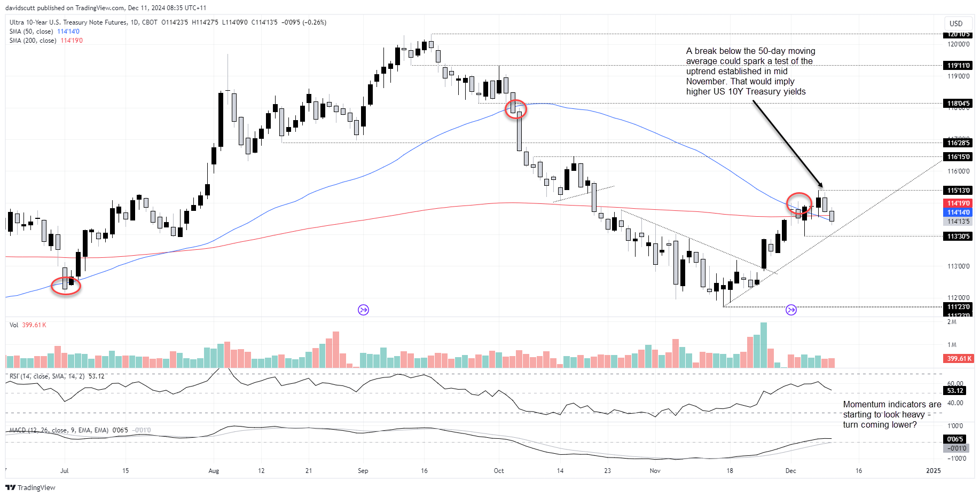Click the gray 114'13'5 last price tag
This screenshot has width=980, height=497.
point(958,222)
